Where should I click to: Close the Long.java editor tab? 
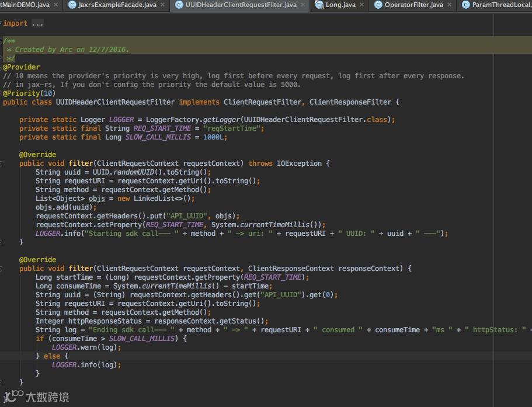click(362, 5)
